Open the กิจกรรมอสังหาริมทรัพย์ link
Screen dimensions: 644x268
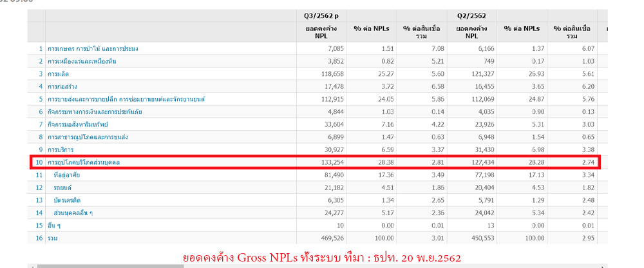[x=77, y=124]
